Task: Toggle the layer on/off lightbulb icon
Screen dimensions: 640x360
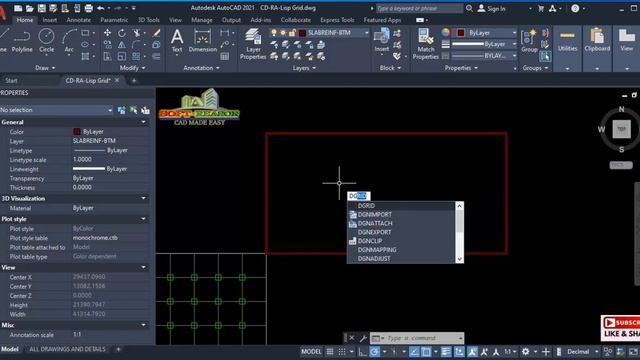Action: 274,33
